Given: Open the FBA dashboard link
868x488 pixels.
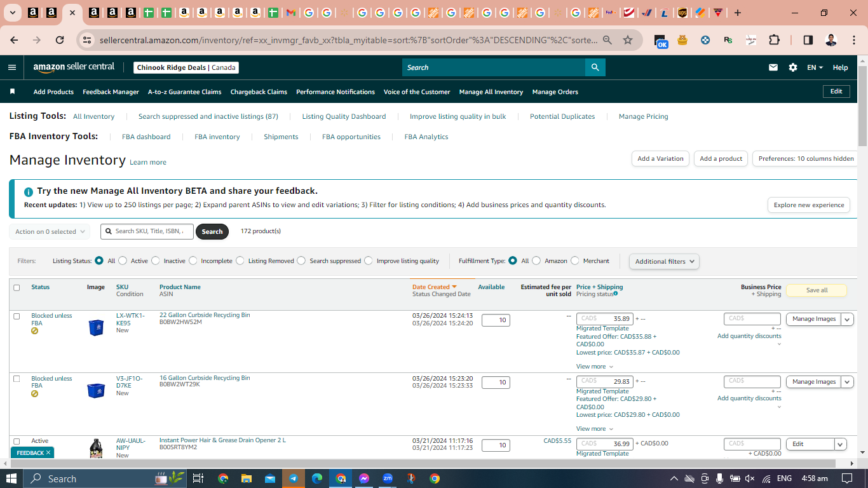Looking at the screenshot, I should pos(146,137).
